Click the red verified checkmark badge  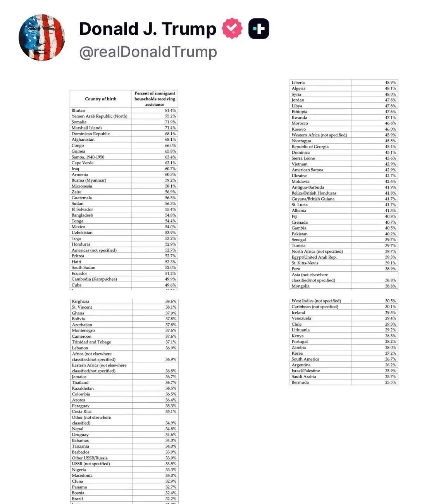click(x=232, y=29)
